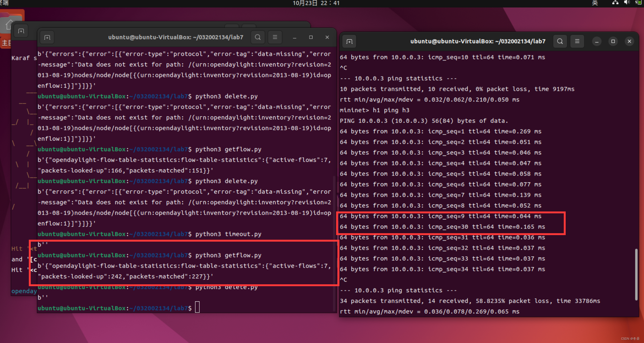Image resolution: width=644 pixels, height=343 pixels.
Task: Open new tab in right ping terminal
Action: point(349,42)
